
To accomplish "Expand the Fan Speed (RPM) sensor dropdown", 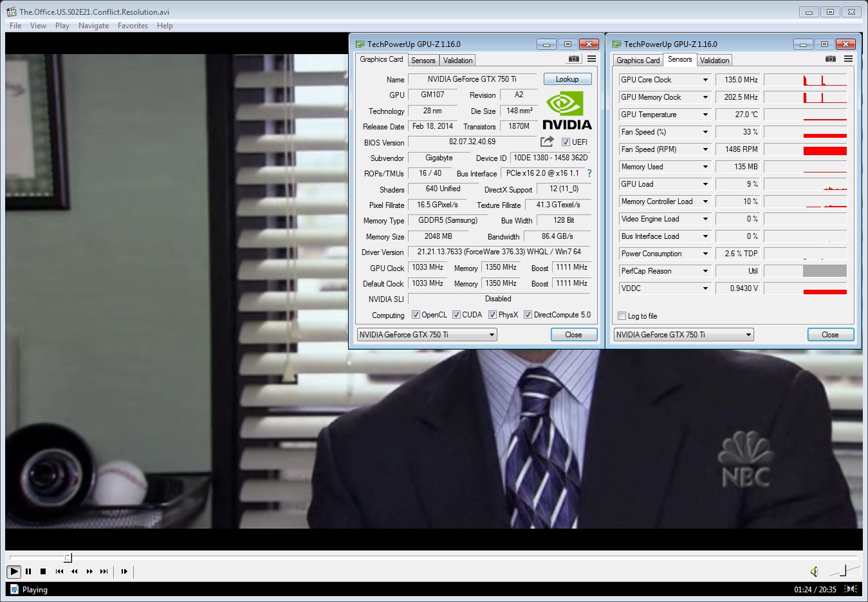I will point(705,149).
